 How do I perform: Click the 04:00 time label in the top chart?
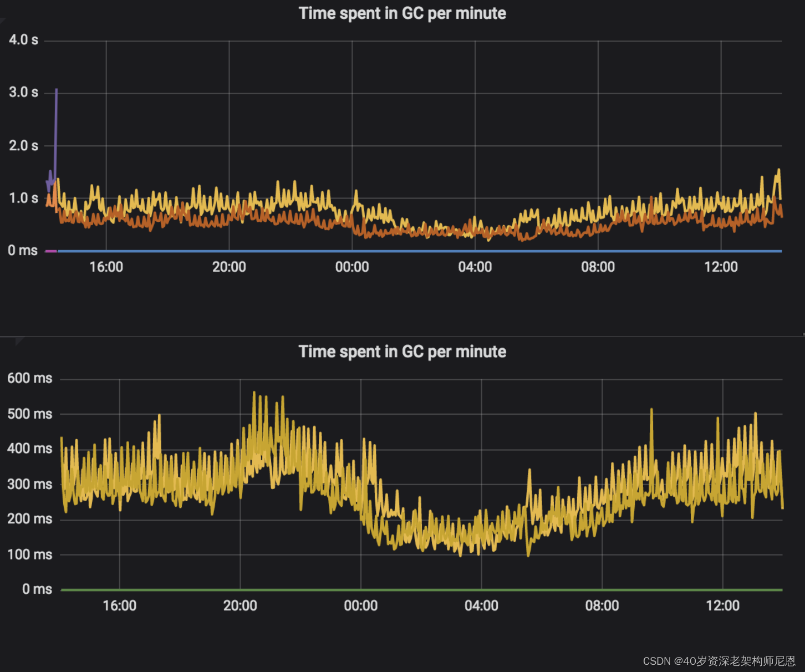[475, 267]
